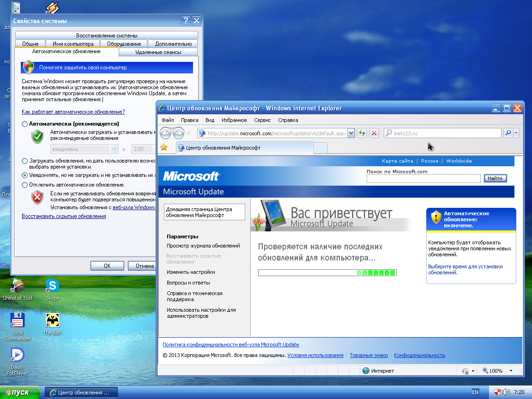This screenshot has width=532, height=399.
Task: Click the Internet Explorer logo in the title bar
Action: (163, 108)
